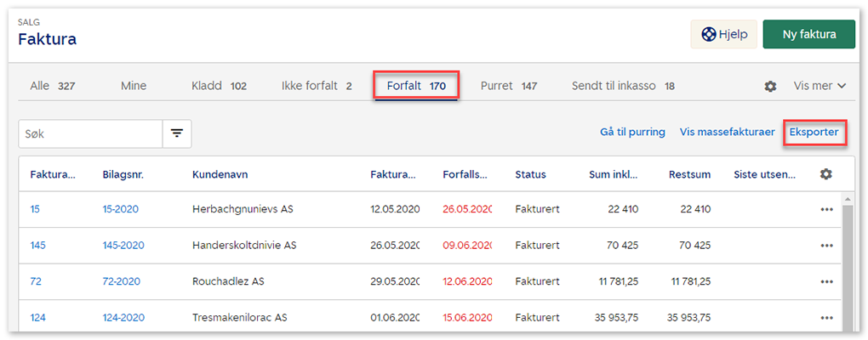Click in the Søk search field

pyautogui.click(x=90, y=133)
